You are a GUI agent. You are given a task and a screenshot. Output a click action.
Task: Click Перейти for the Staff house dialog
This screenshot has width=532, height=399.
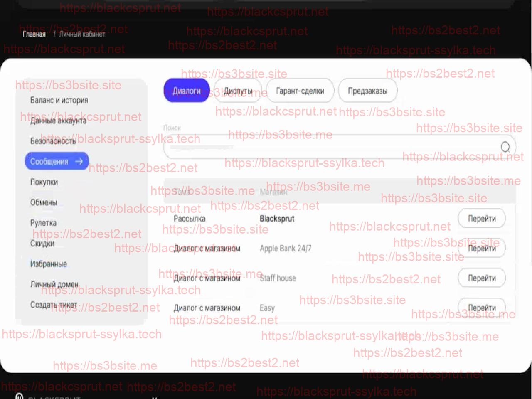tap(482, 278)
